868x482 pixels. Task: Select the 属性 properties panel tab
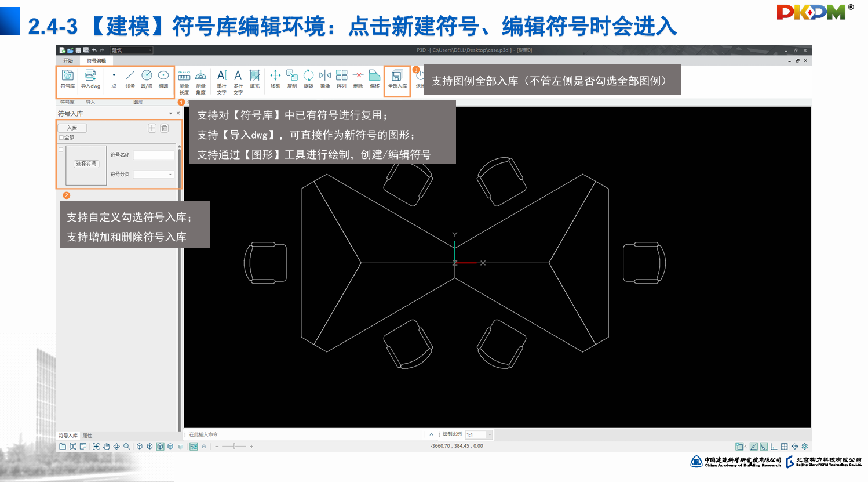[x=87, y=436]
